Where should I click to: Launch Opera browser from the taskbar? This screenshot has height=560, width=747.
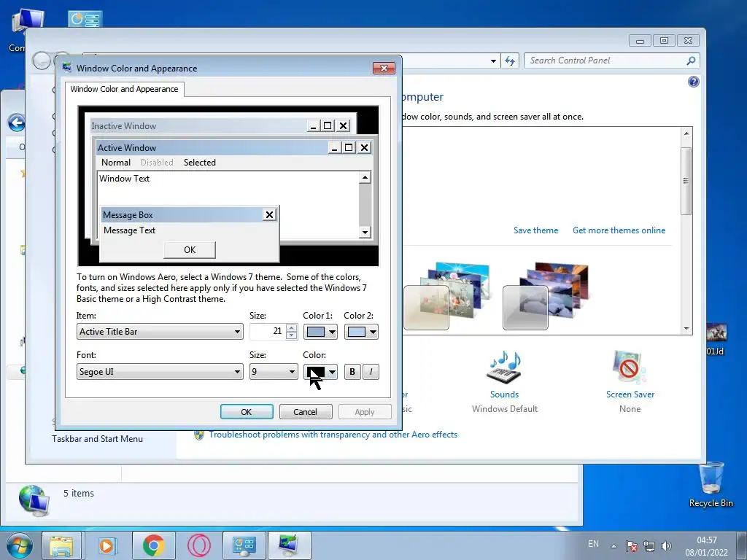coord(198,545)
